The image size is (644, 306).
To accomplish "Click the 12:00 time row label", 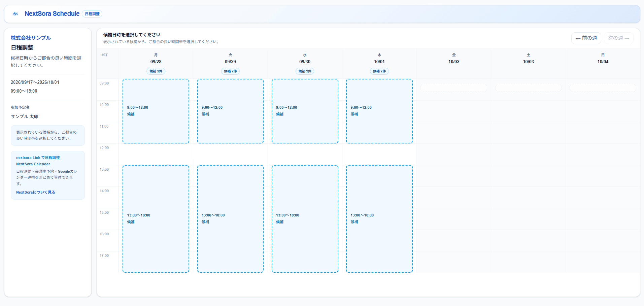I will pyautogui.click(x=104, y=148).
